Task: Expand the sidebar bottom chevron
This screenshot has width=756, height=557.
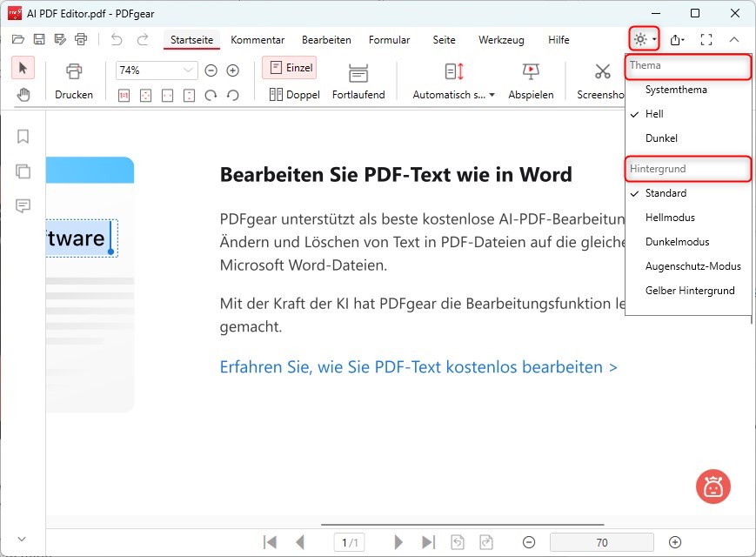Action: [22, 539]
